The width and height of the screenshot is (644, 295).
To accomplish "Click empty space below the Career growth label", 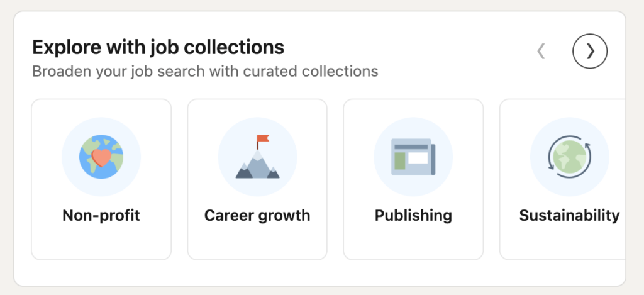I will [257, 242].
